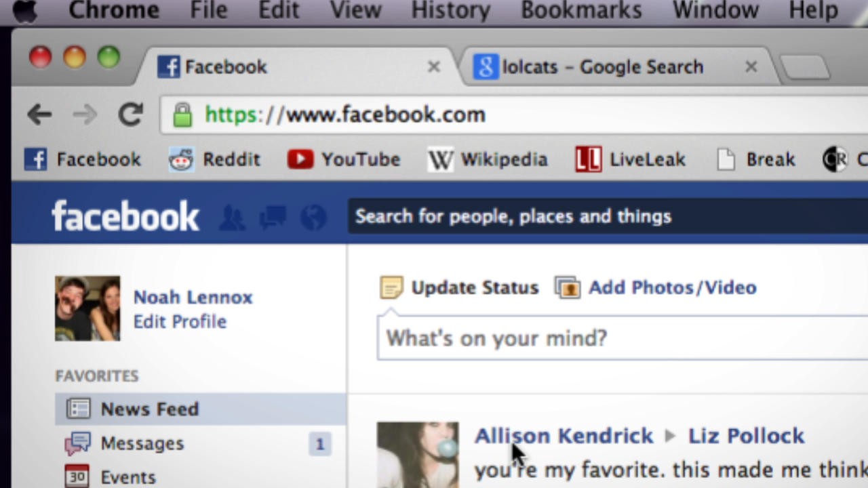Open the Bookmarks menu in menu bar
The image size is (868, 488).
(580, 10)
